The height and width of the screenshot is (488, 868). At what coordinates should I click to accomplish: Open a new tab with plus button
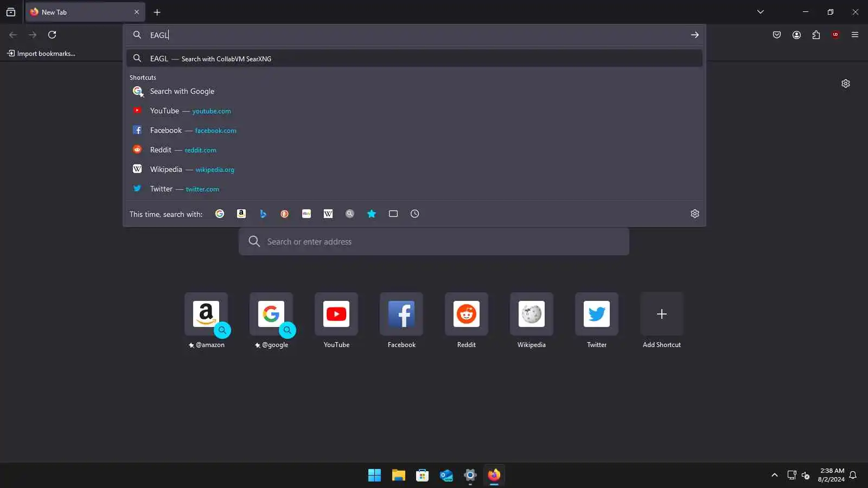point(157,12)
